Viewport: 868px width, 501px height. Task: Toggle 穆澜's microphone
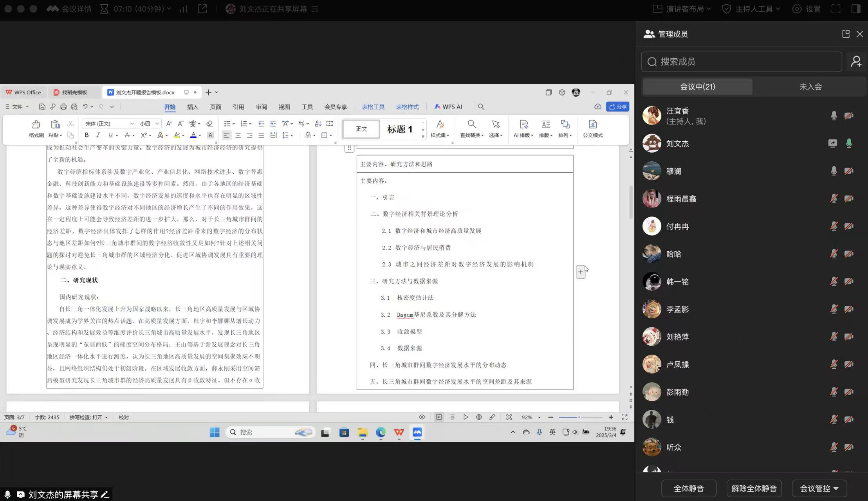coord(834,171)
